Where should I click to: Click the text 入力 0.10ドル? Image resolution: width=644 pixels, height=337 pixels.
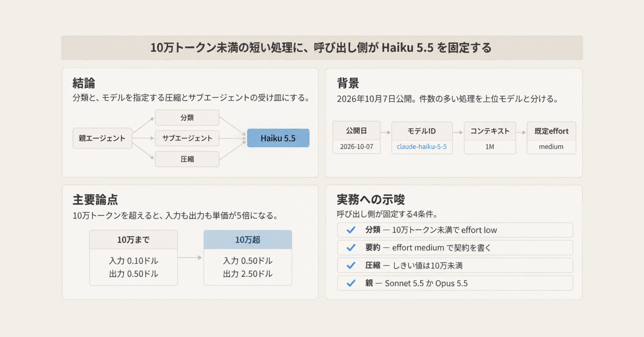(133, 261)
